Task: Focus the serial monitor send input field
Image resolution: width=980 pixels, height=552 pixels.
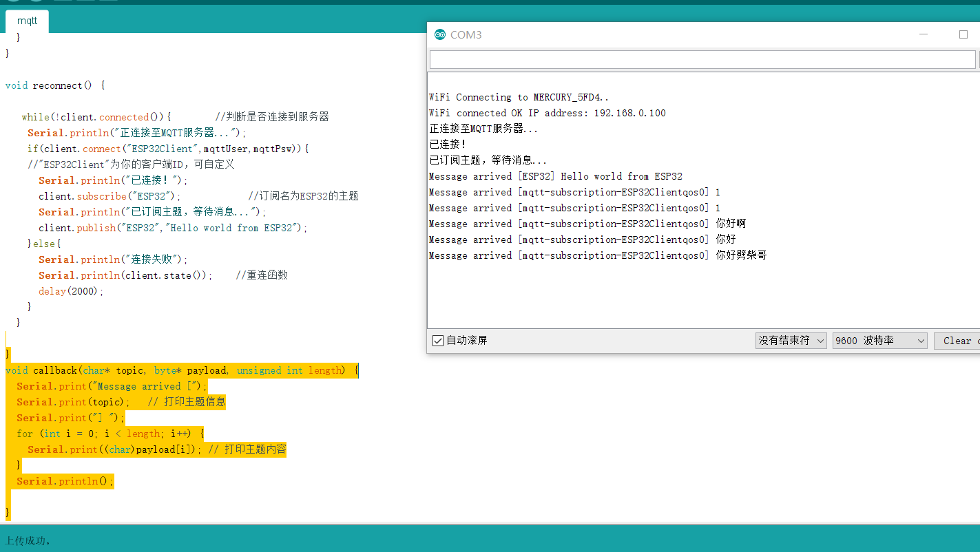Action: 702,59
